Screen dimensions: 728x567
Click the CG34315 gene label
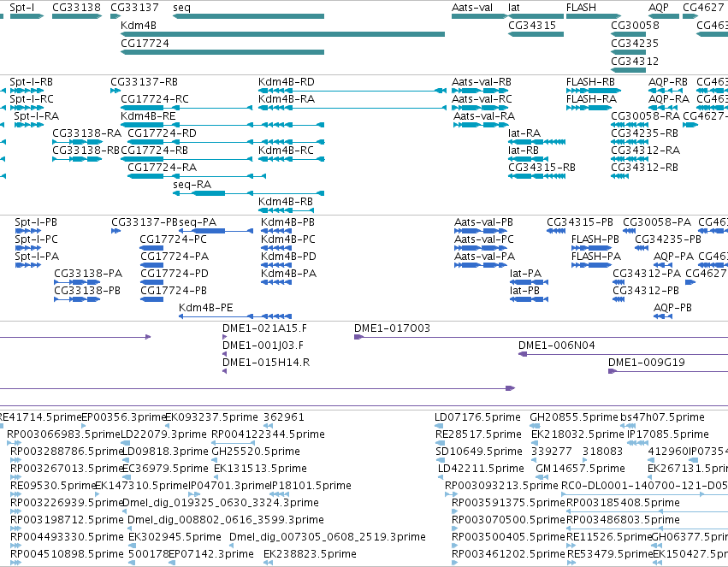click(x=532, y=25)
